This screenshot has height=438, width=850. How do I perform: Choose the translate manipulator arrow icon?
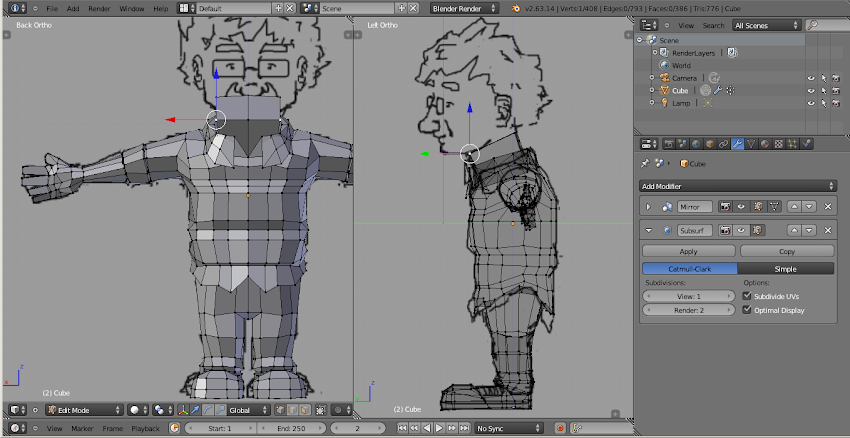pos(196,410)
